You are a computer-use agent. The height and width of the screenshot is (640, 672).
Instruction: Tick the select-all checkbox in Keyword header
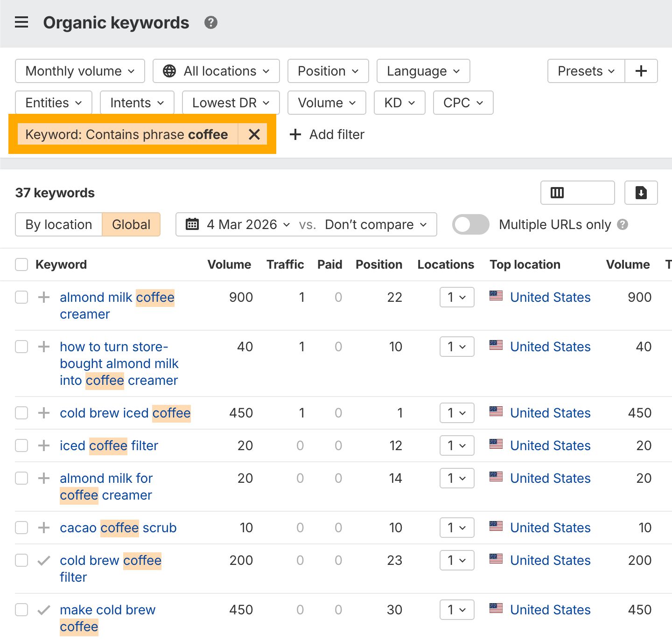pyautogui.click(x=21, y=264)
